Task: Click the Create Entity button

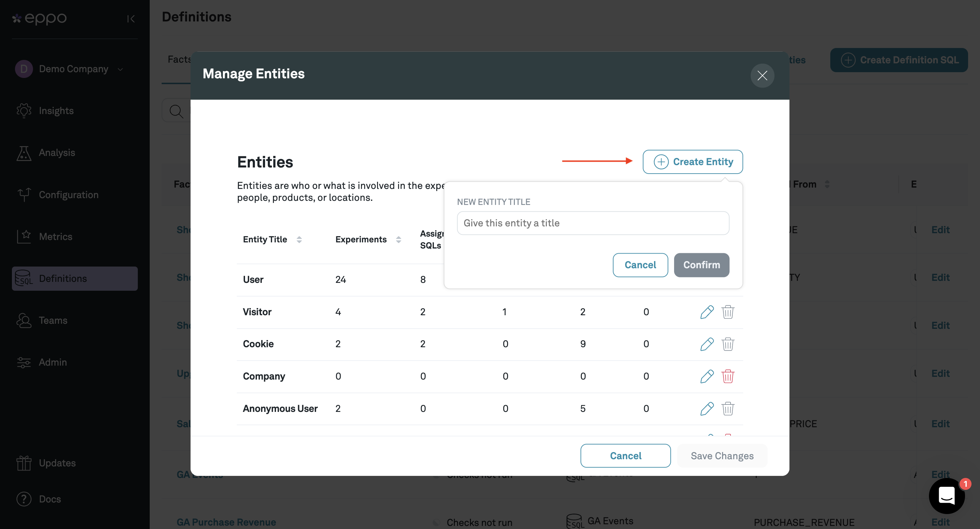Action: (x=692, y=162)
